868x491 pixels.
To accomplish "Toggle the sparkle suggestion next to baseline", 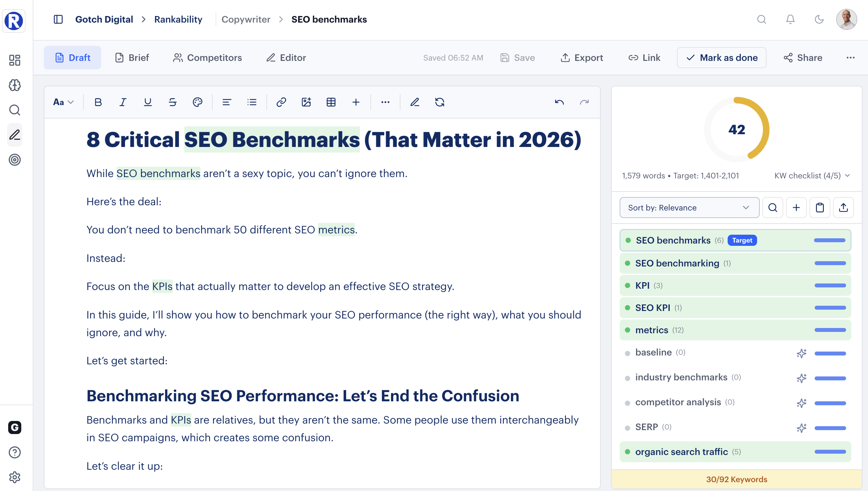I will (802, 353).
